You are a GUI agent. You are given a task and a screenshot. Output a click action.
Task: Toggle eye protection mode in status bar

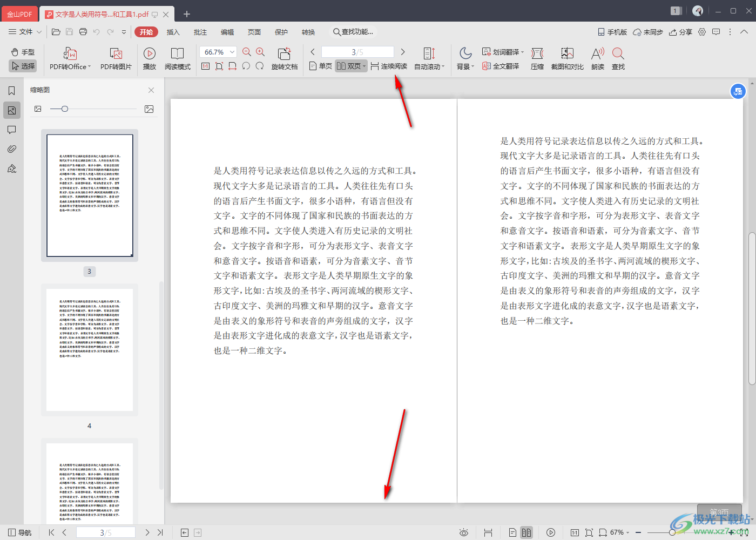point(464,532)
